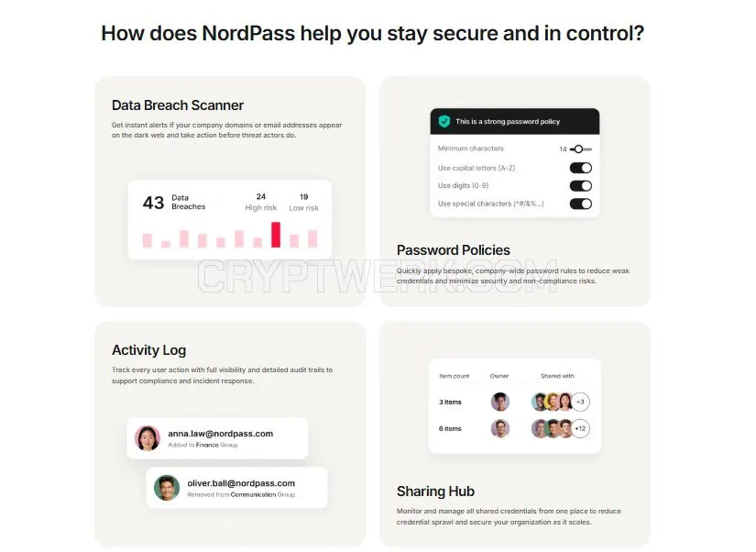Select the owner avatar for 6 items row
This screenshot has width=756, height=552.
click(500, 428)
